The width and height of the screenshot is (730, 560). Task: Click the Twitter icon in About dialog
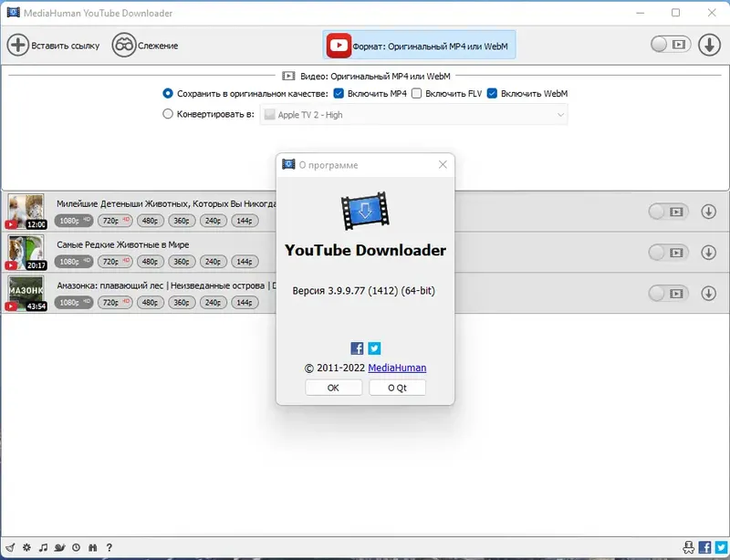coord(374,348)
